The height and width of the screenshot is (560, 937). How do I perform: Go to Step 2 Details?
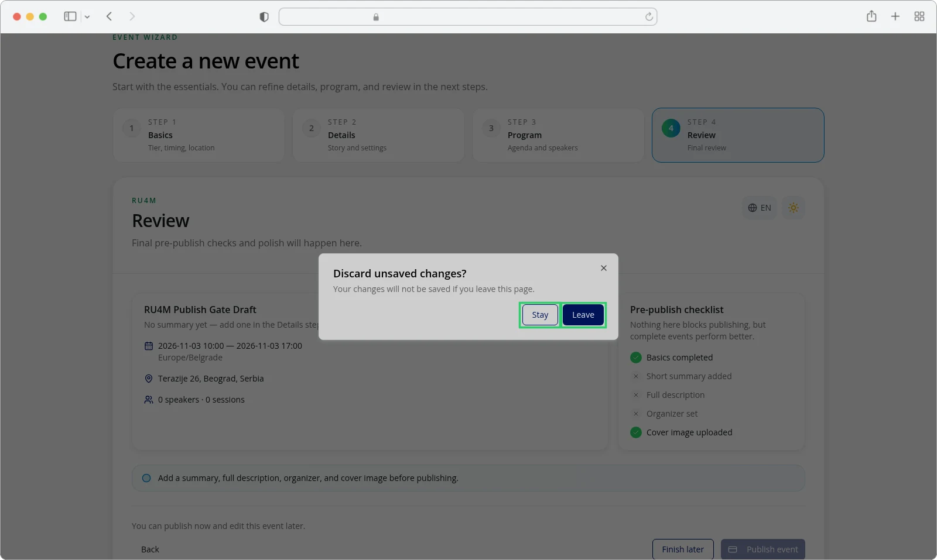click(x=378, y=135)
